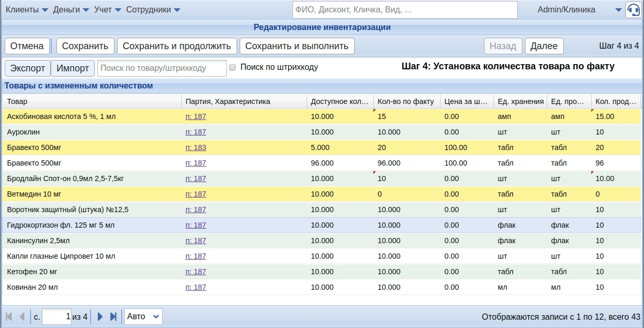Sort by 'Кол. прод...' column header
Viewport: 644px width, 328px height.
(616, 101)
